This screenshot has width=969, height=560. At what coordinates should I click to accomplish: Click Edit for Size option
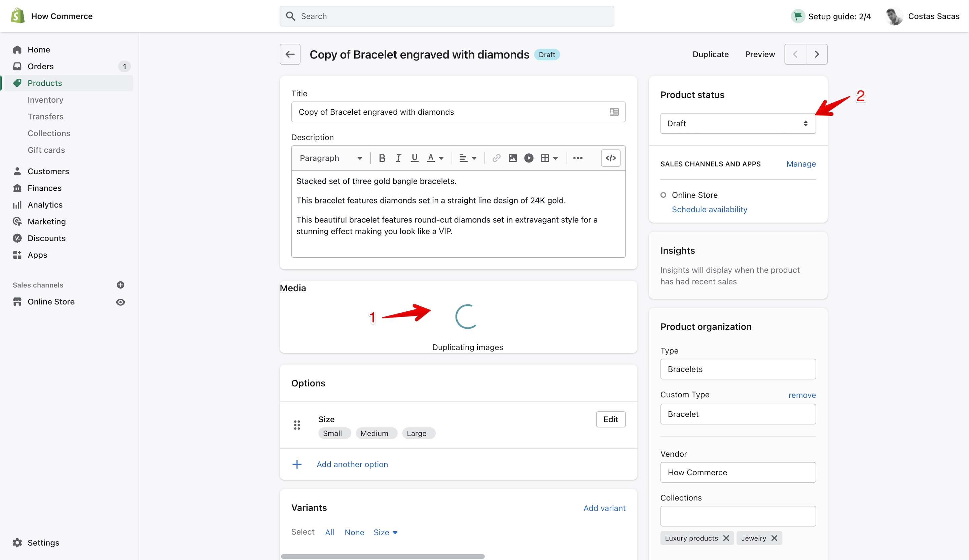610,419
